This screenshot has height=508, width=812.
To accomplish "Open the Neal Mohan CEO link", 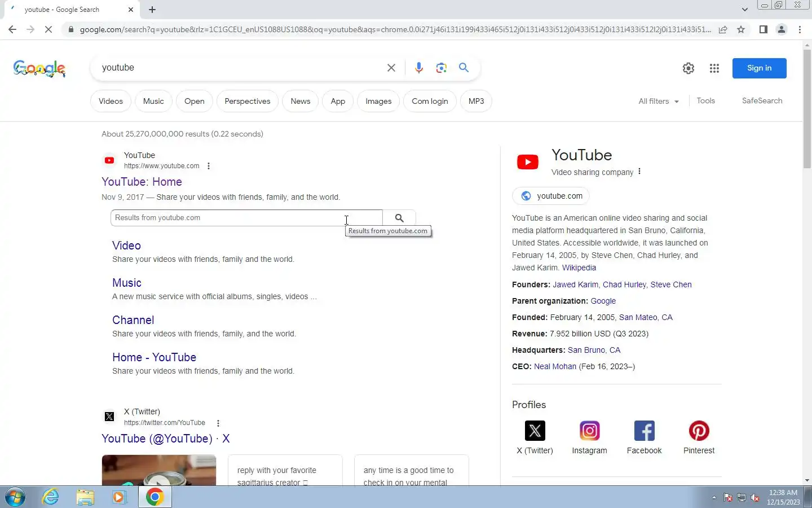I will pos(555,366).
